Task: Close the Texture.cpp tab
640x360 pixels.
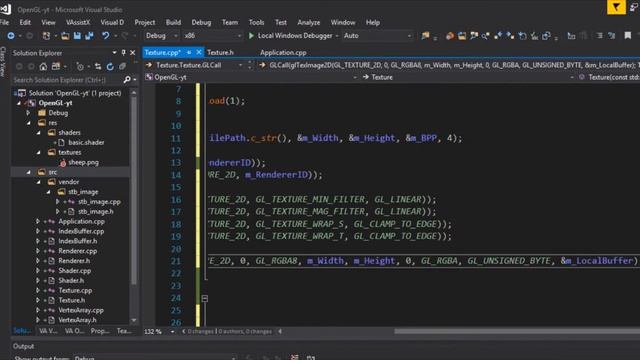Action: coord(199,53)
